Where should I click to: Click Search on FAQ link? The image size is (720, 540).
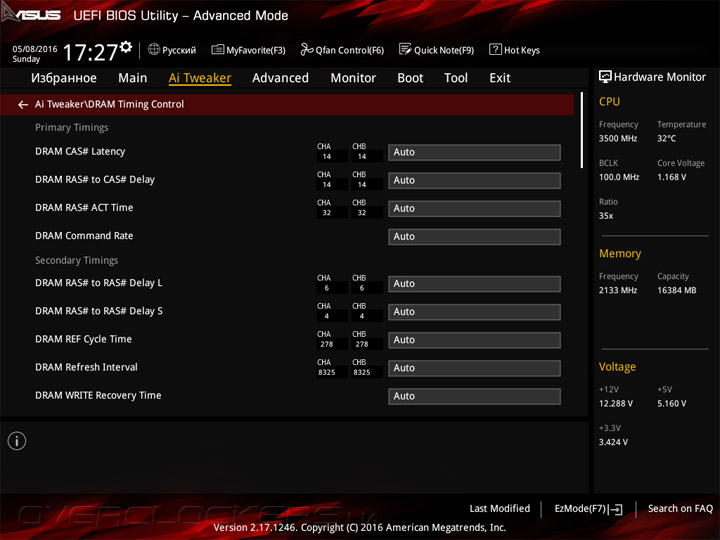tap(680, 508)
